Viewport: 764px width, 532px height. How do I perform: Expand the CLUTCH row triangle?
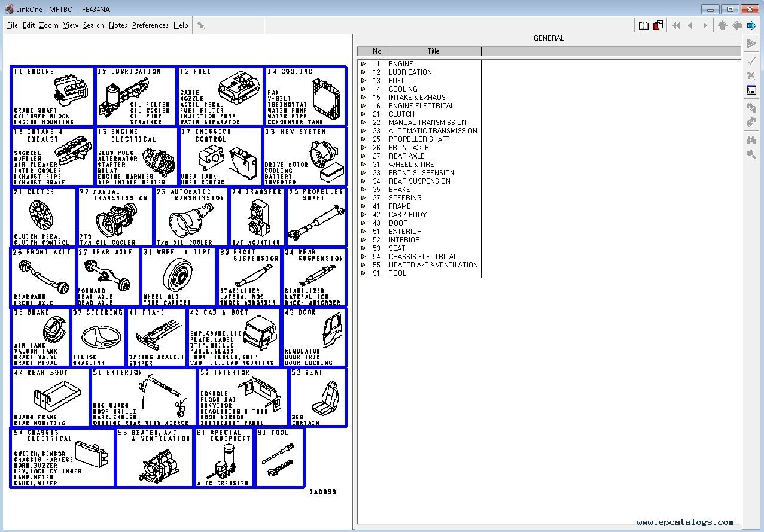[x=363, y=114]
